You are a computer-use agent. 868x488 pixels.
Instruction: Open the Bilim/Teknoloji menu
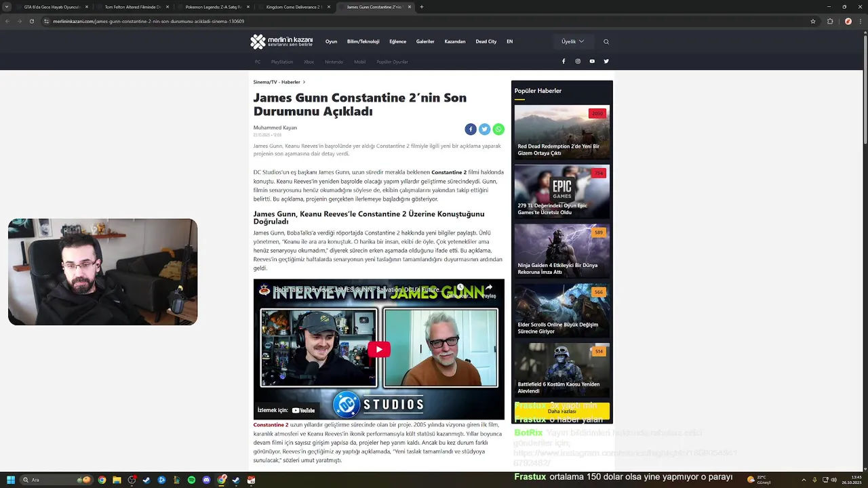[363, 41]
